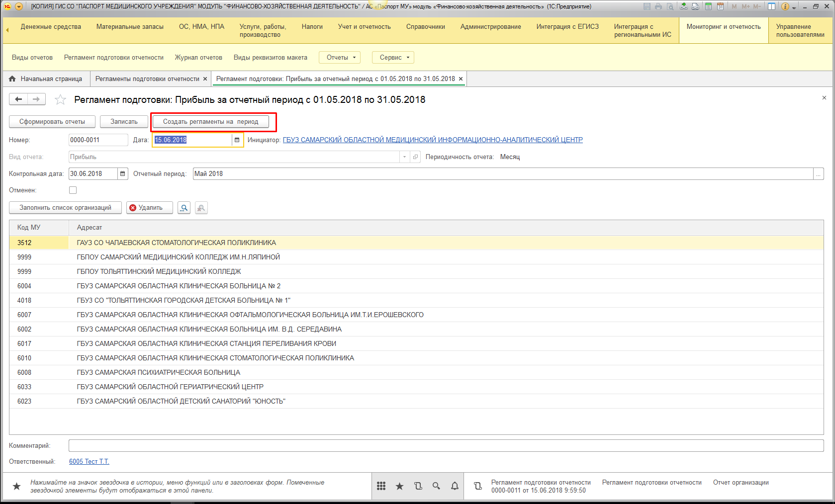Open the Home icon start page tab
The width and height of the screenshot is (835, 504).
pyautogui.click(x=46, y=79)
